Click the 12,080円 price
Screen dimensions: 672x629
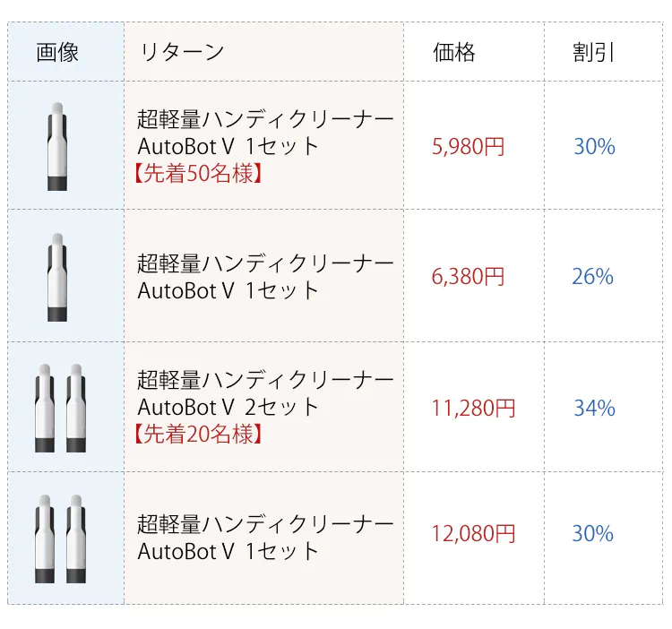(x=473, y=534)
